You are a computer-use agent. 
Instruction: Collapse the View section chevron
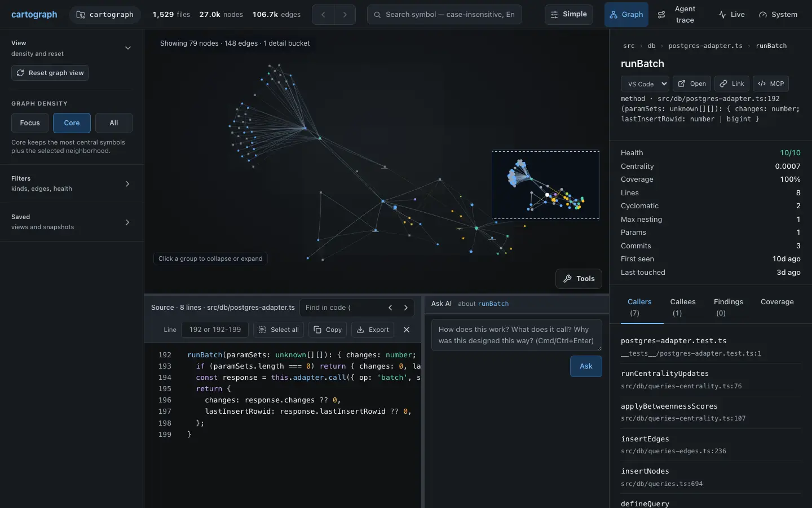pos(128,48)
